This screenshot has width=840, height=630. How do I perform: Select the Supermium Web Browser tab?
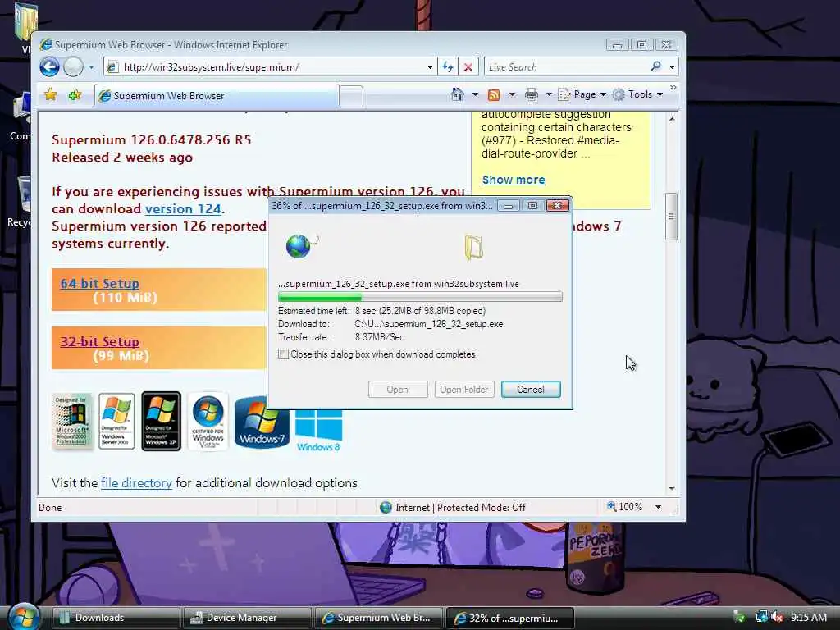217,95
